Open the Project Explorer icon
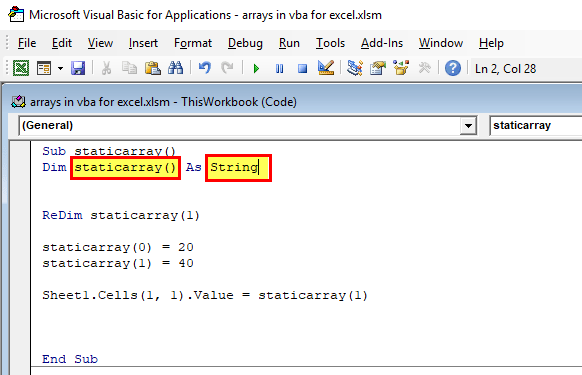This screenshot has width=582, height=375. pyautogui.click(x=355, y=68)
